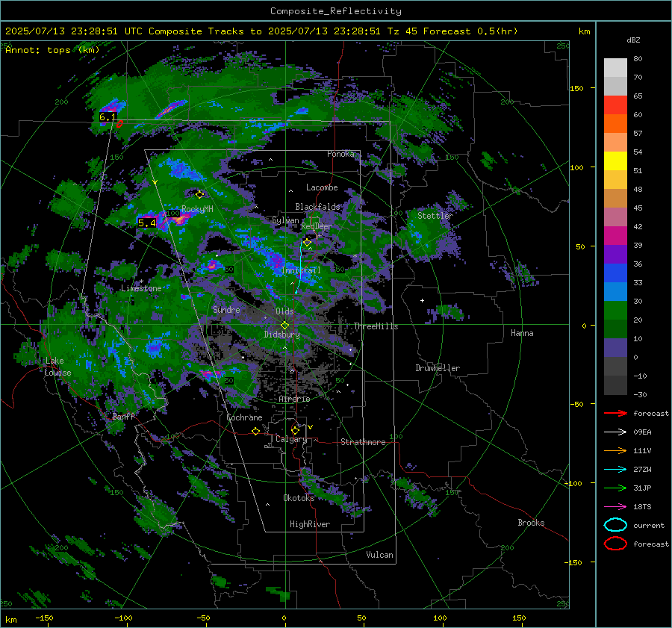Click the lightest gray swatch below 80 dBZ
The height and width of the screenshot is (628, 672).
[615, 68]
